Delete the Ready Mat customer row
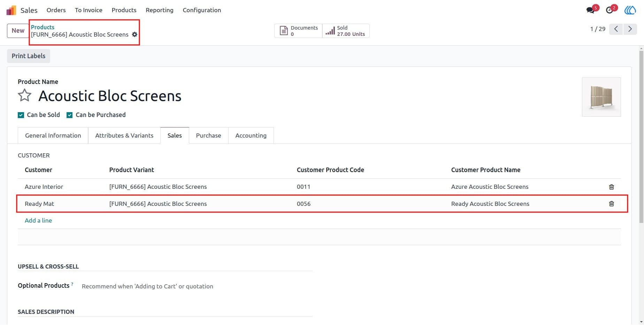The height and width of the screenshot is (325, 644). pyautogui.click(x=611, y=204)
